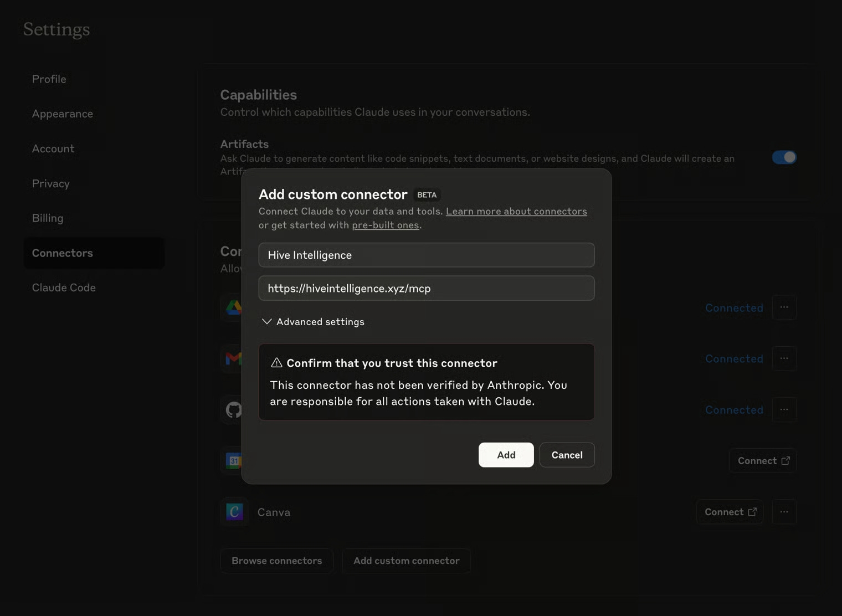Image resolution: width=842 pixels, height=616 pixels.
Task: Click the Gmail connector icon
Action: 233,358
